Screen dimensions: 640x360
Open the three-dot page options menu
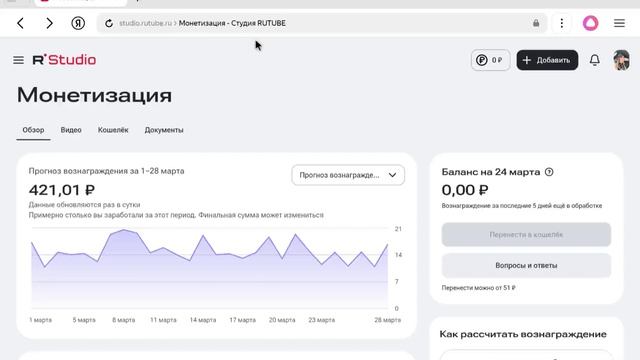[x=562, y=23]
